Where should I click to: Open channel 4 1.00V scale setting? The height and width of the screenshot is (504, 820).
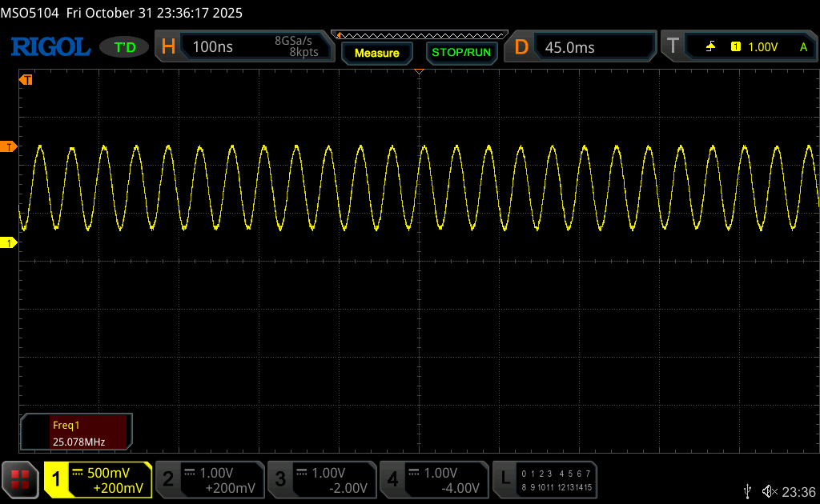pyautogui.click(x=440, y=473)
